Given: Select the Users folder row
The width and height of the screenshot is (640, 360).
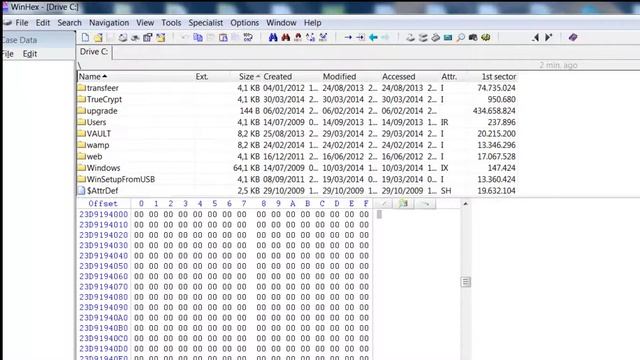Looking at the screenshot, I should coord(297,122).
